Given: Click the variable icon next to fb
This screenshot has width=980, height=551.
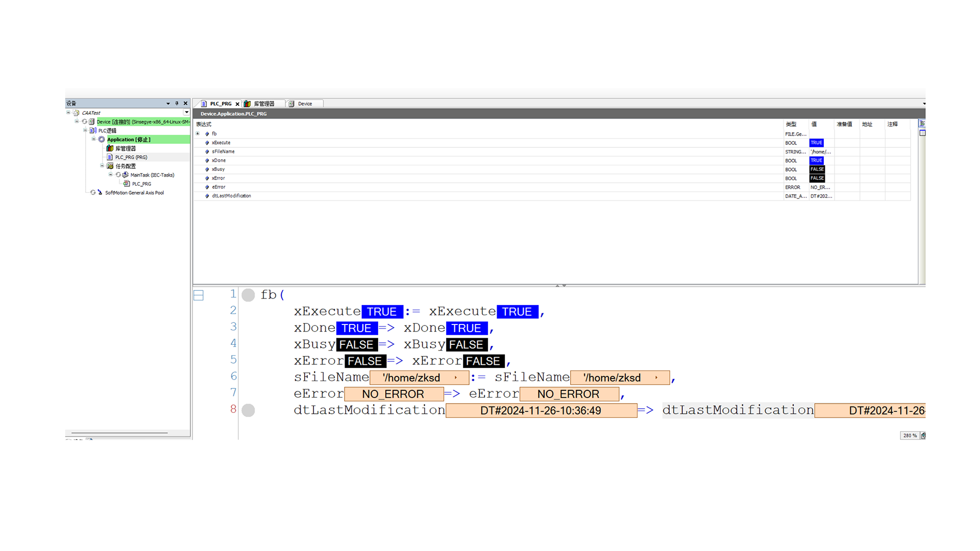Looking at the screenshot, I should pos(207,134).
